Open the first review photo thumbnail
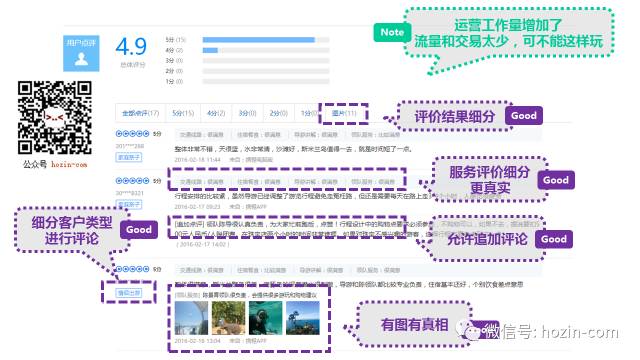640x360 pixels. pyautogui.click(x=191, y=318)
